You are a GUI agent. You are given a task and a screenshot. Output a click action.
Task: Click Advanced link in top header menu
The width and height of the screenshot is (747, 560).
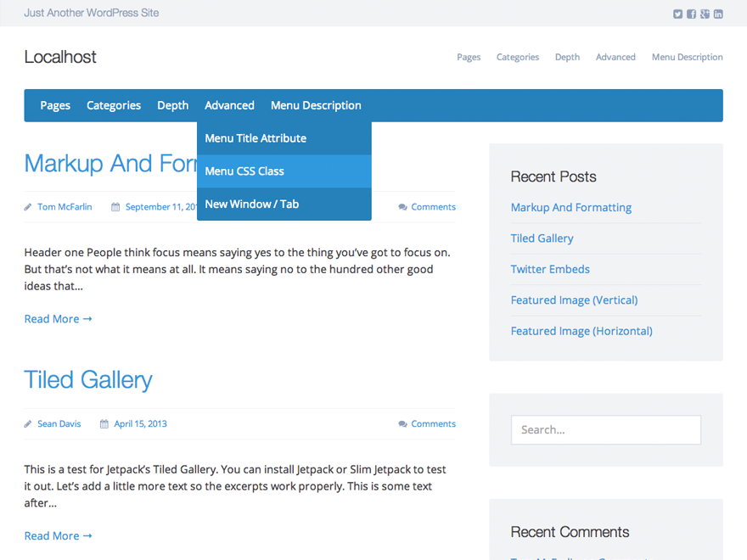tap(615, 57)
